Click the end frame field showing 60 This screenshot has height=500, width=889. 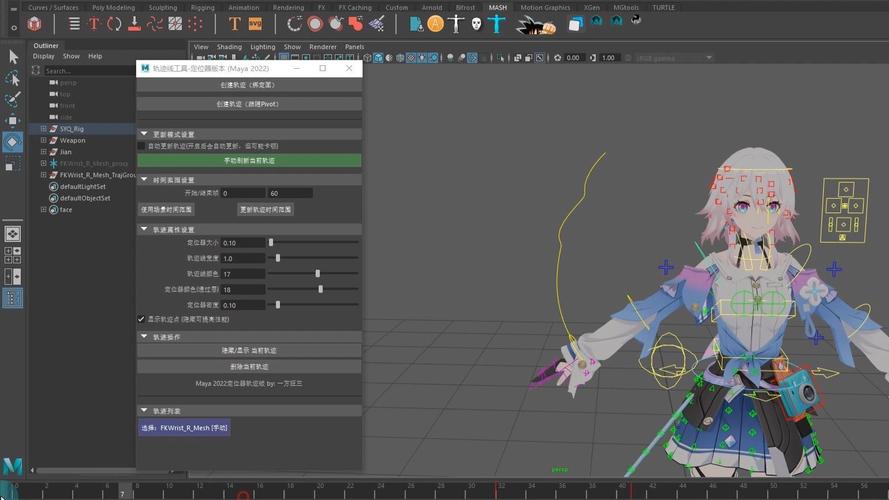tap(290, 193)
